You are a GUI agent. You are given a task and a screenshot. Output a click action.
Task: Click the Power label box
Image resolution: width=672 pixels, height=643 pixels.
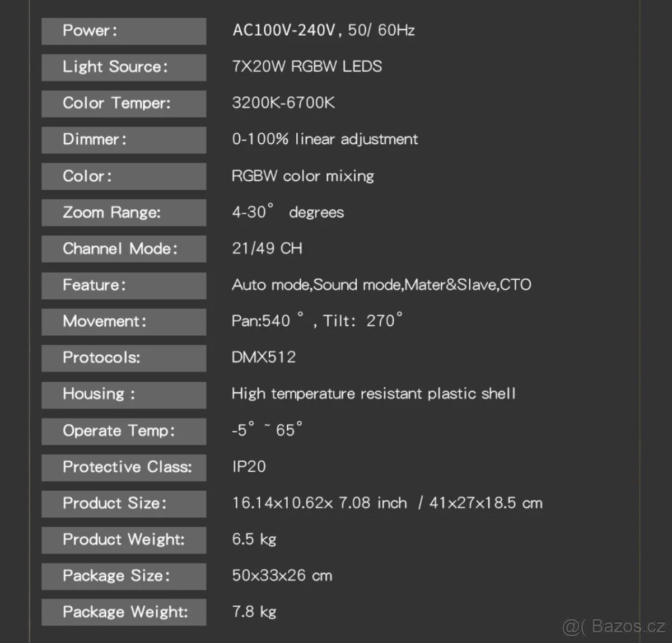(x=124, y=31)
